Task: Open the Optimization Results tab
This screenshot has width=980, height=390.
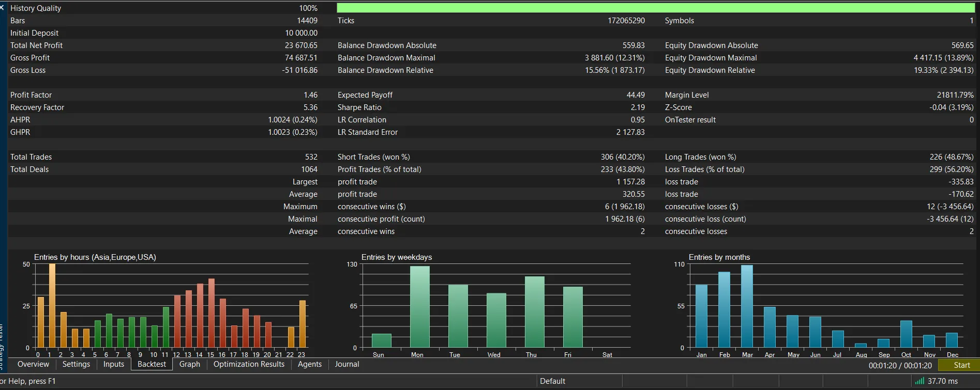Action: [x=249, y=364]
